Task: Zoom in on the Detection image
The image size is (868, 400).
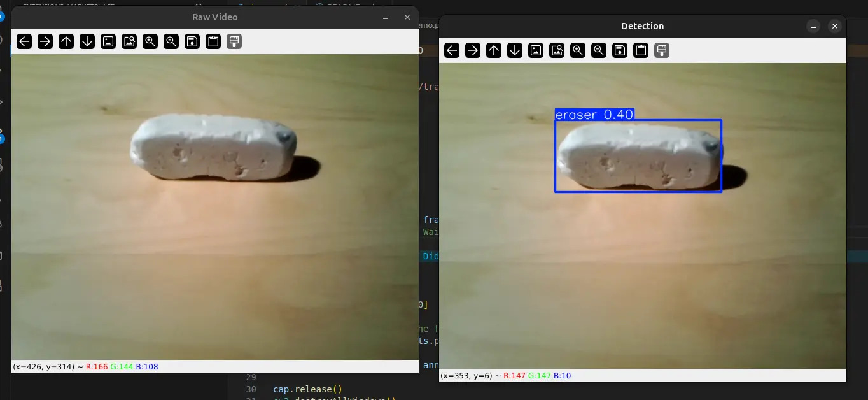Action: click(x=578, y=50)
